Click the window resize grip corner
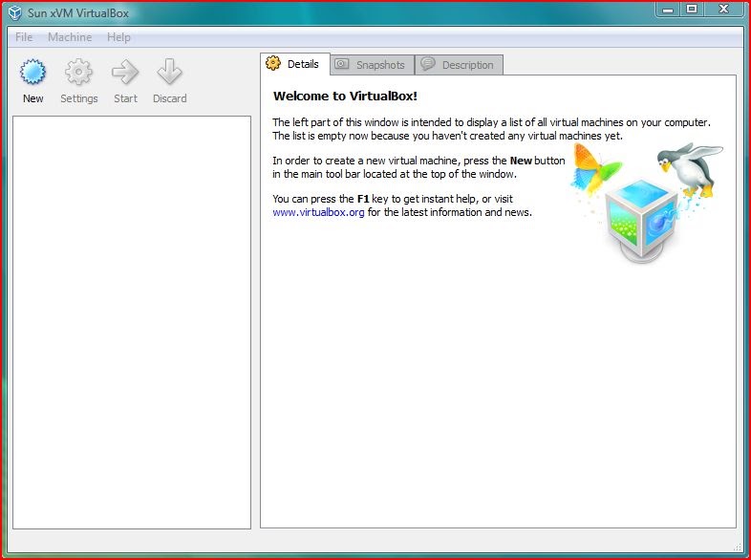751x560 pixels. [738, 547]
